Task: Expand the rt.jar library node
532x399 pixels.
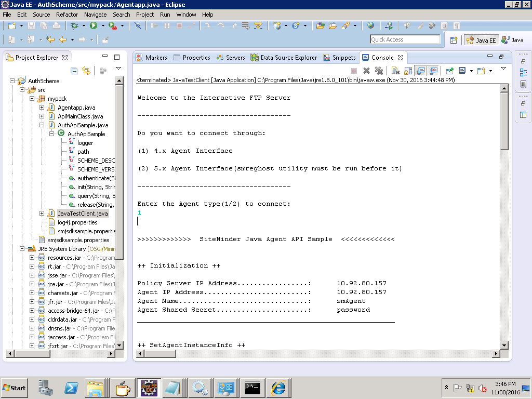Action: coord(32,266)
